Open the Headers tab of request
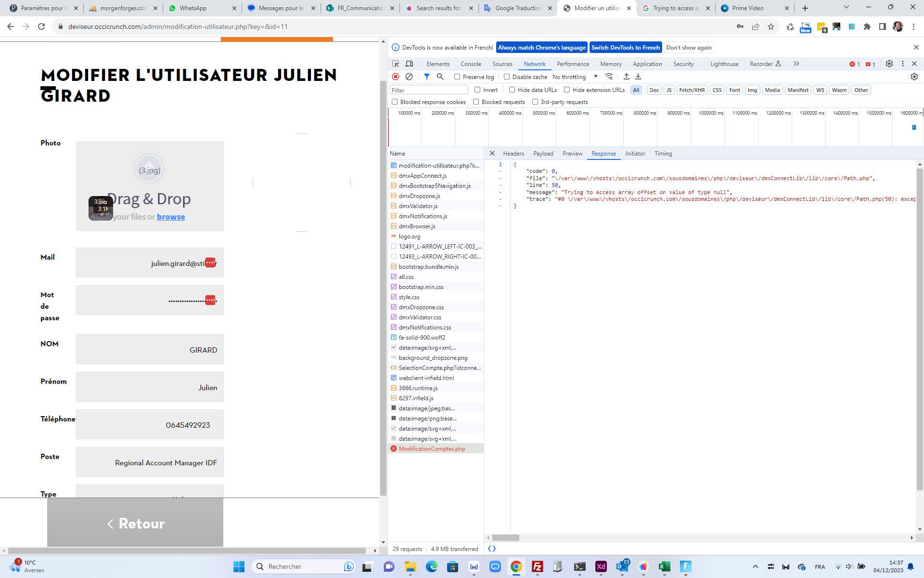The width and height of the screenshot is (924, 578). [513, 154]
